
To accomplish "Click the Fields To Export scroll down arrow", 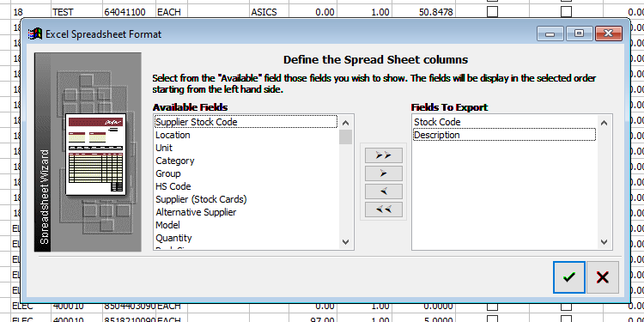I will pyautogui.click(x=604, y=242).
